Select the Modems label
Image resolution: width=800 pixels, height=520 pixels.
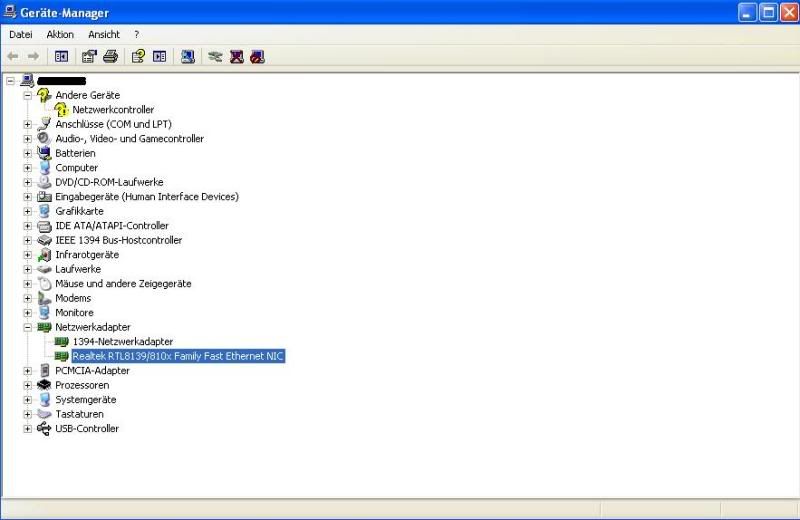(x=73, y=298)
